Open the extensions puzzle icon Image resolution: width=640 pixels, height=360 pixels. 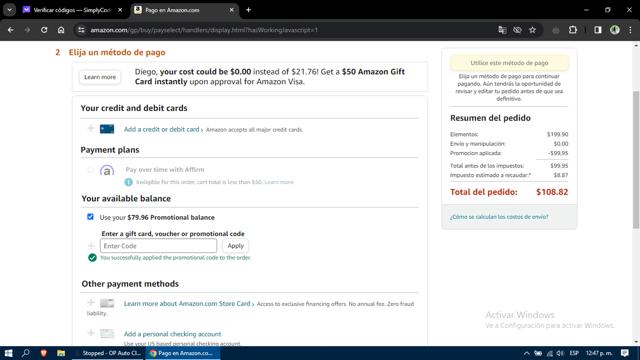[573, 30]
